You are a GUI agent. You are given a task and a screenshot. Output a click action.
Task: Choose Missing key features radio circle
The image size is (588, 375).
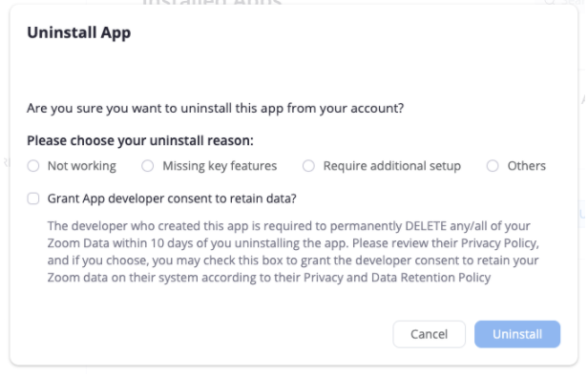coord(147,166)
